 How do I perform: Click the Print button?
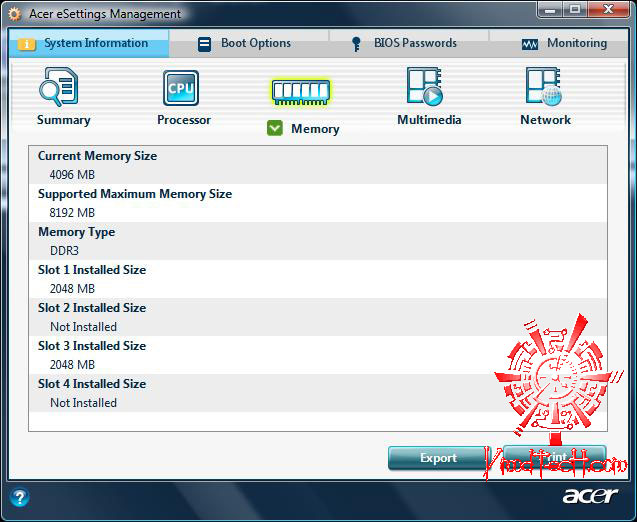pos(555,457)
